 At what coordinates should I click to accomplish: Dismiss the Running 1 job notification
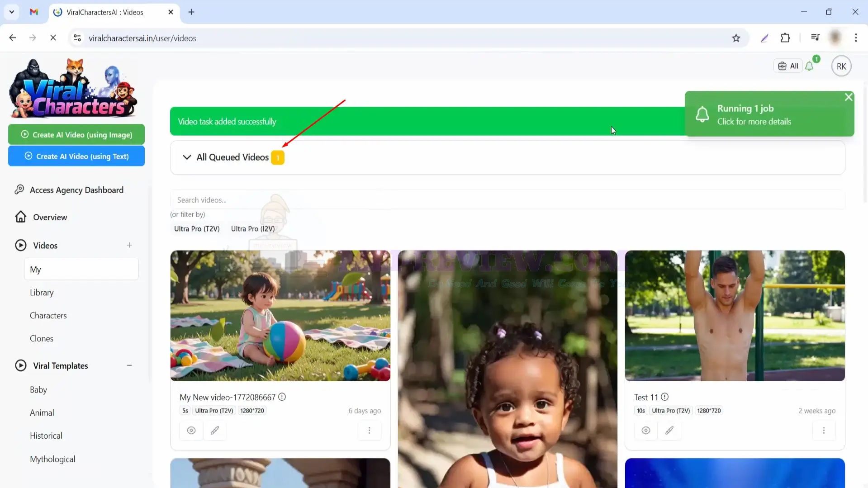(849, 97)
